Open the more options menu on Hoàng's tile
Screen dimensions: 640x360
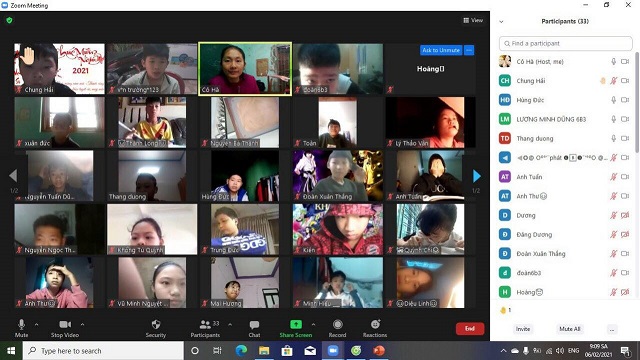[469, 50]
